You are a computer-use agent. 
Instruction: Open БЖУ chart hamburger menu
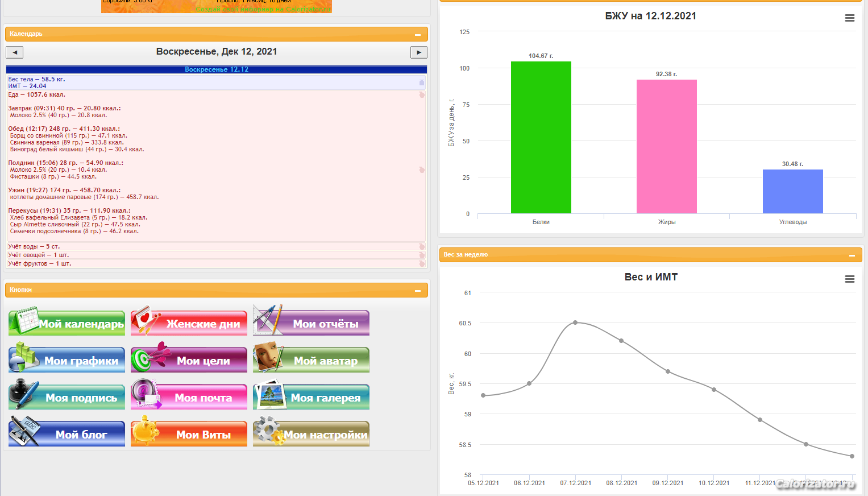click(850, 18)
